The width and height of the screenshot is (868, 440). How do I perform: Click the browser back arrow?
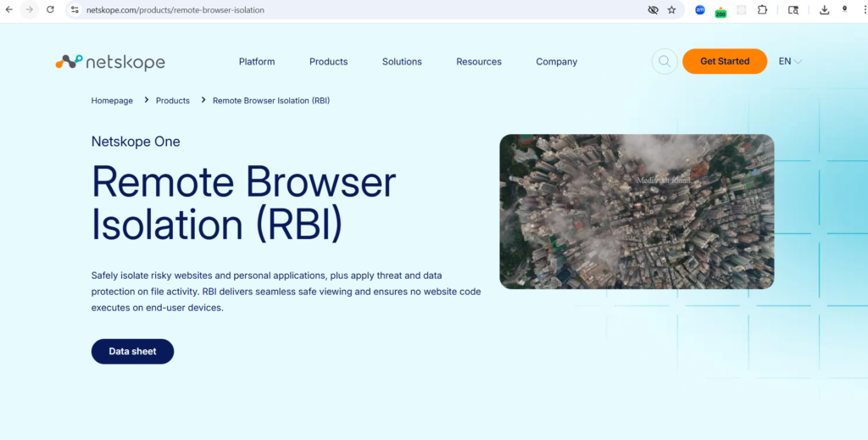click(8, 9)
